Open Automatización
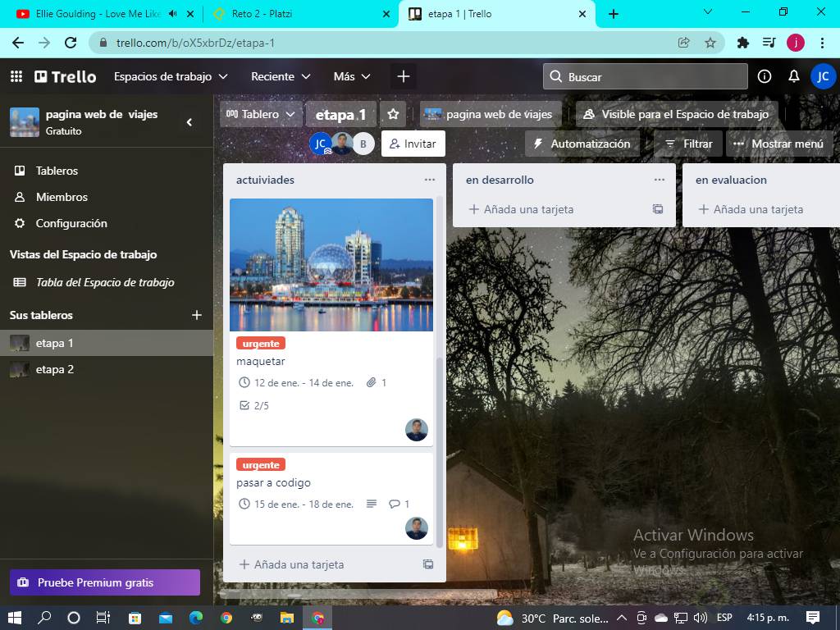The height and width of the screenshot is (630, 840). (582, 144)
